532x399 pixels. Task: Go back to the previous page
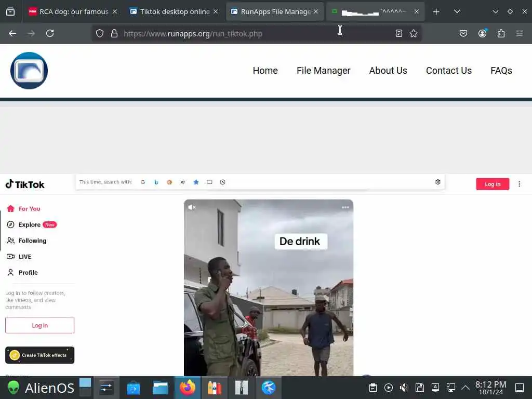[12, 33]
